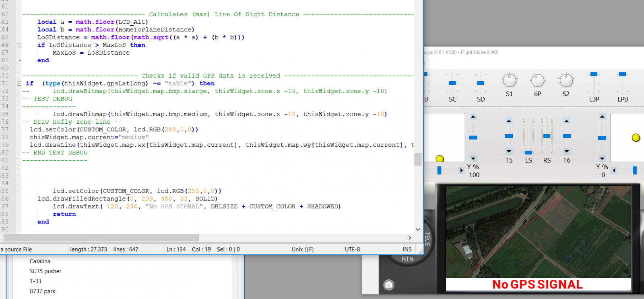Screen dimensions: 644x299
Task: Click the right stick yellow ball
Action: coord(636,138)
